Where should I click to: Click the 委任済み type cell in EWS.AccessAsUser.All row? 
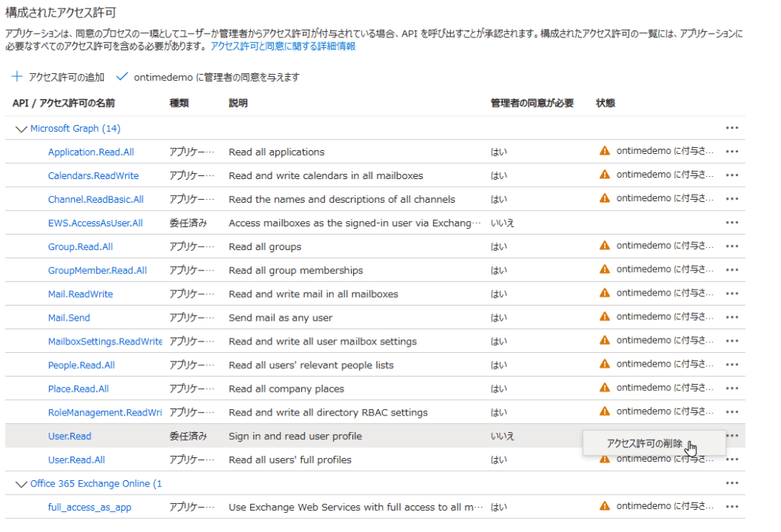188,223
